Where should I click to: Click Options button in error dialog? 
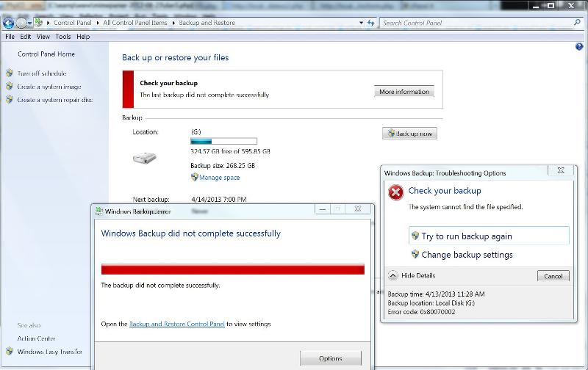click(330, 358)
